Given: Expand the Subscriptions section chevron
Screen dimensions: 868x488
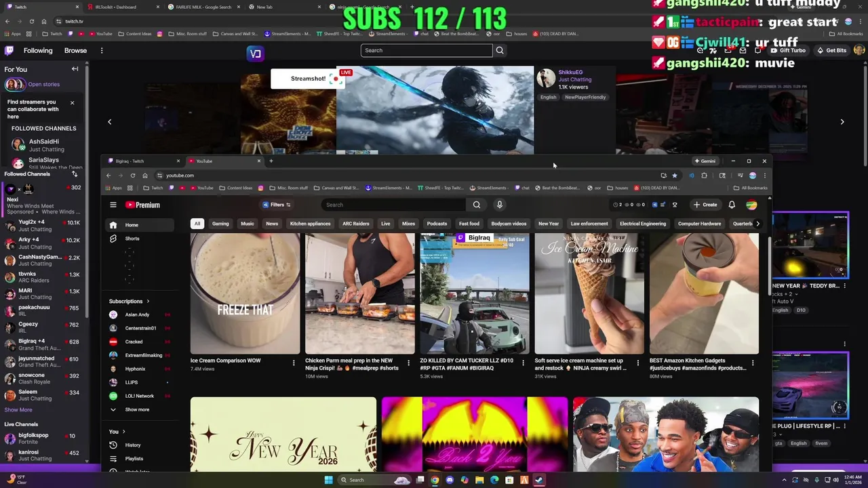Looking at the screenshot, I should [x=148, y=302].
